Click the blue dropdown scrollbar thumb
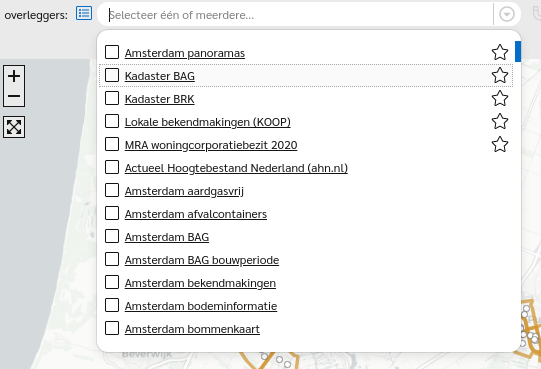The height and width of the screenshot is (369, 541). tap(518, 51)
